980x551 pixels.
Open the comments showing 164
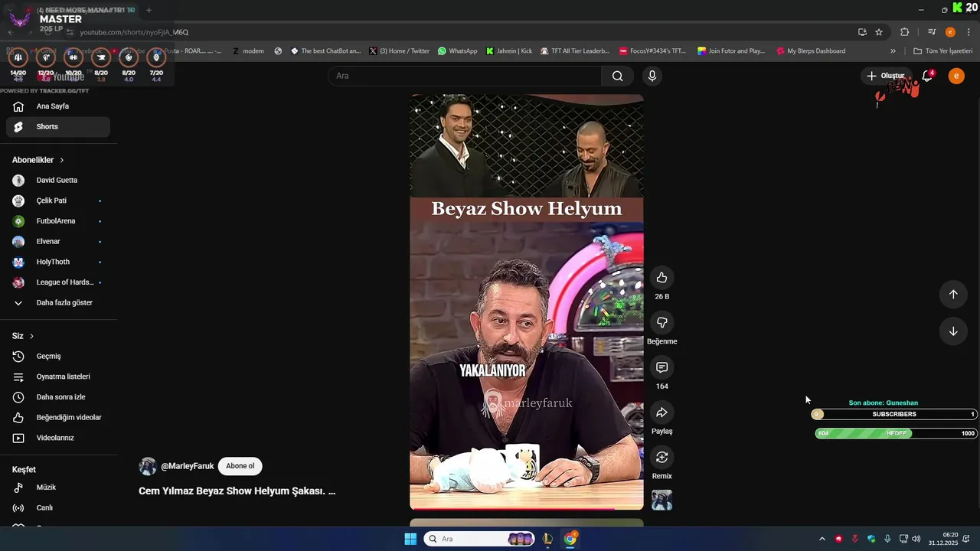[x=661, y=367]
